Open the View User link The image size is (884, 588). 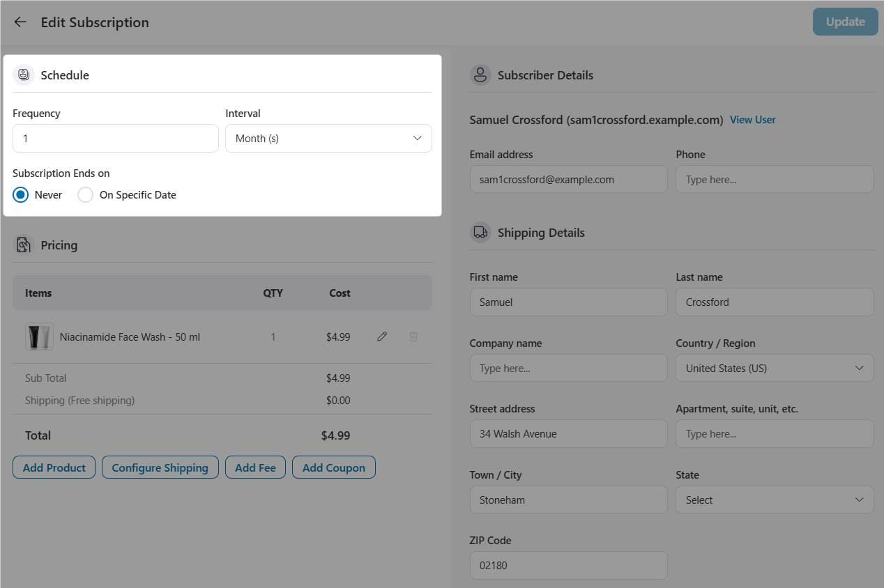(752, 119)
